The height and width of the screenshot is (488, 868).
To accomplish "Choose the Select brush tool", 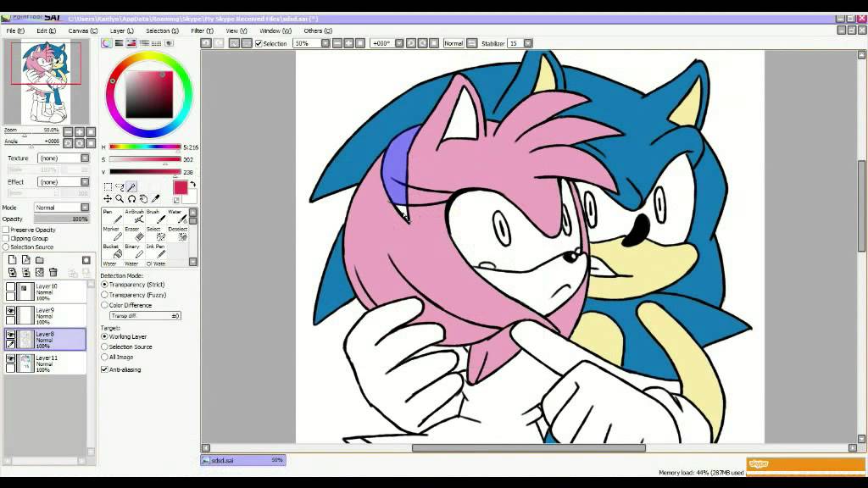I will [156, 234].
